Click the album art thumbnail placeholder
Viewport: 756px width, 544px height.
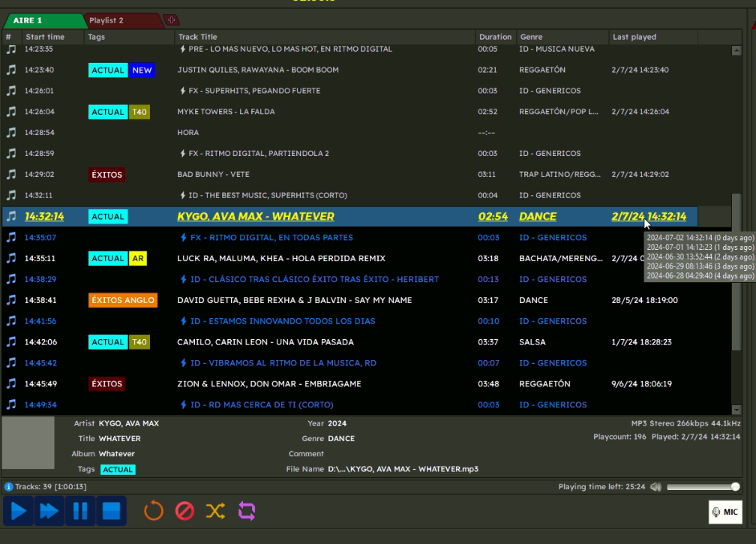pos(28,443)
